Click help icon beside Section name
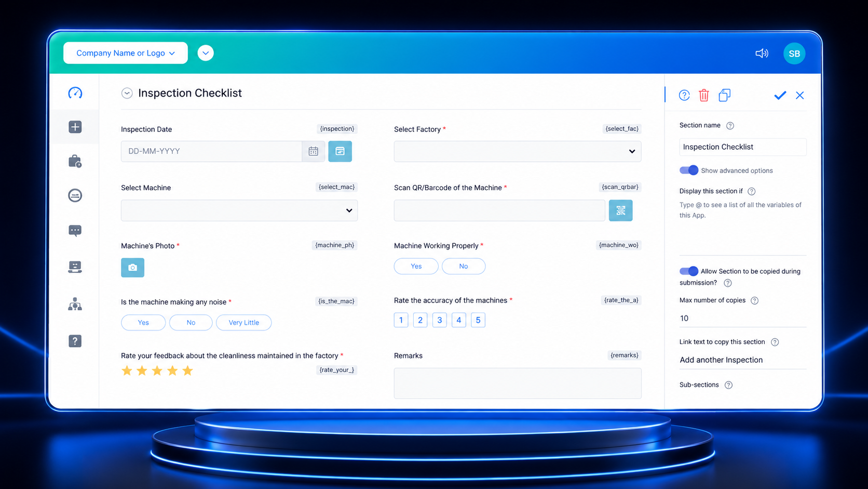868x489 pixels. pyautogui.click(x=730, y=126)
